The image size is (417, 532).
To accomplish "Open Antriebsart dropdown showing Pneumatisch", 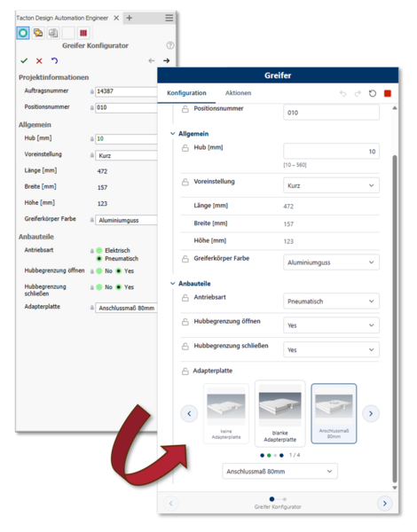I will tap(331, 301).
